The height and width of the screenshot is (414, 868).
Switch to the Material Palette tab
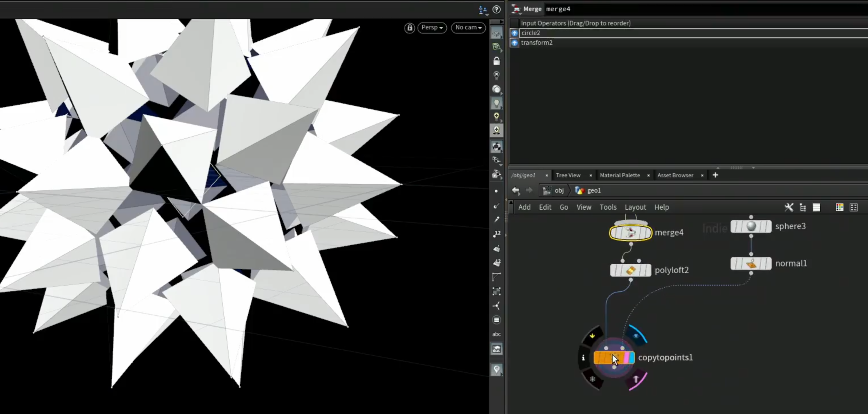point(620,175)
